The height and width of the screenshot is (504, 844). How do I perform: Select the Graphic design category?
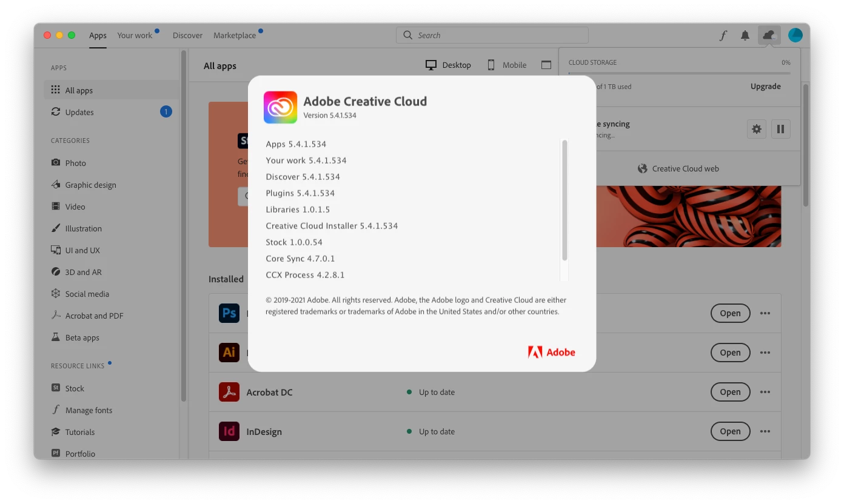coord(84,185)
